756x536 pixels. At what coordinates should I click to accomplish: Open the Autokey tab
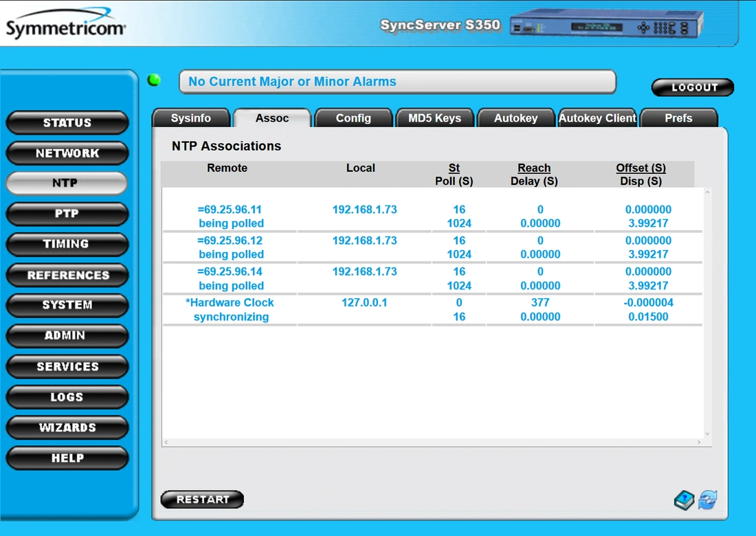(516, 118)
